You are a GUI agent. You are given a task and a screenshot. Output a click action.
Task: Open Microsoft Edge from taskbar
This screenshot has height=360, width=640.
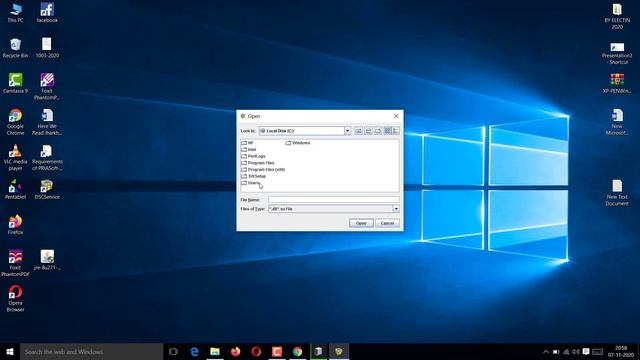[194, 351]
